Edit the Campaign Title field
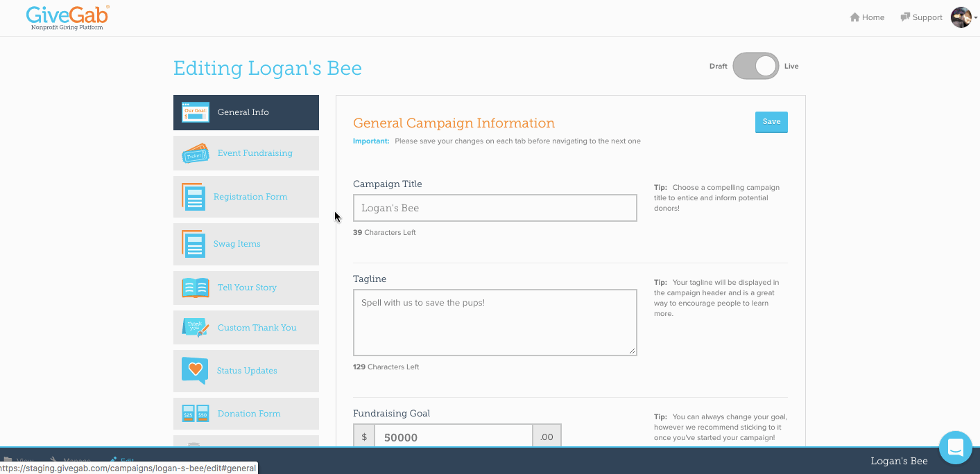The image size is (980, 474). 495,208
